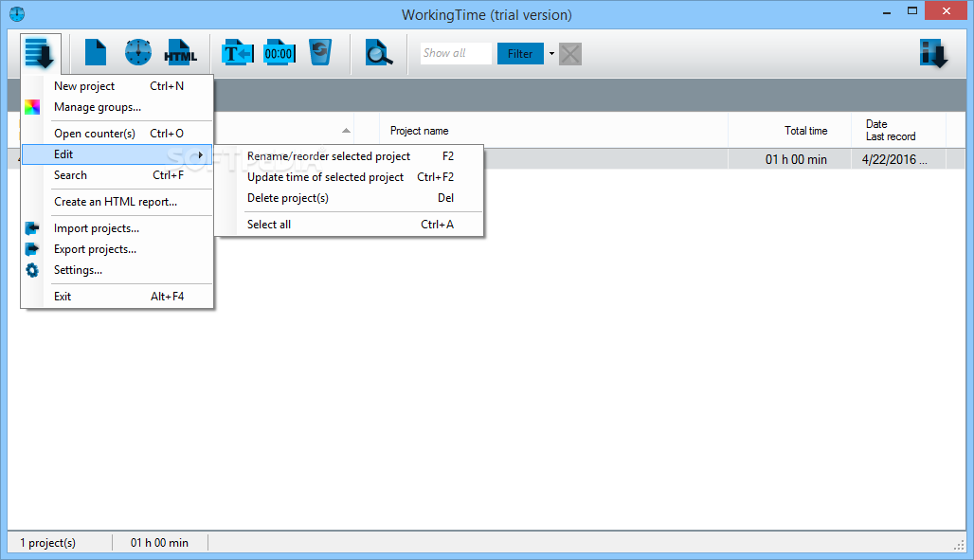
Task: Click status bar 01 h 00 min total
Action: [x=159, y=543]
